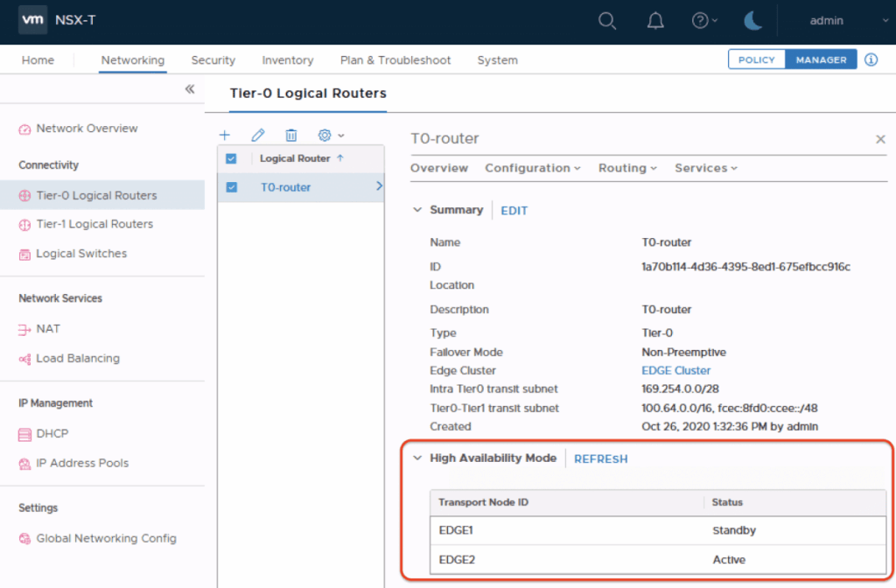Click the DHCP sidebar icon
This screenshot has height=588, width=896.
click(x=24, y=434)
